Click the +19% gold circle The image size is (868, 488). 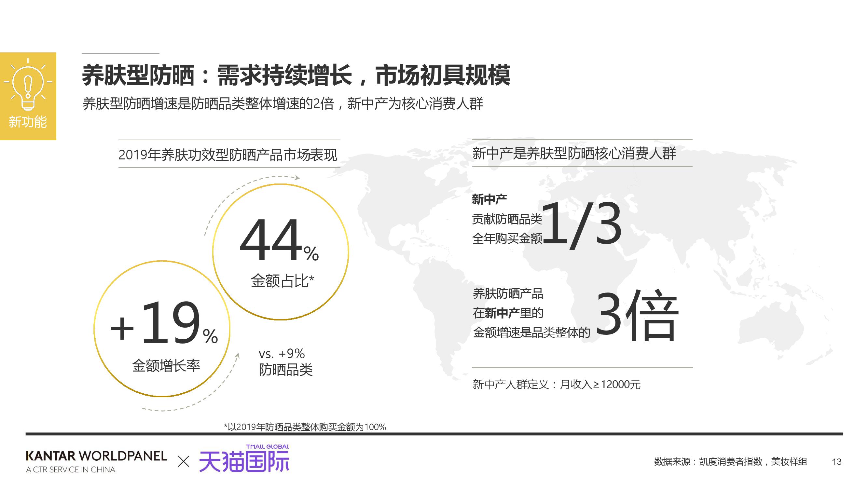tap(162, 329)
